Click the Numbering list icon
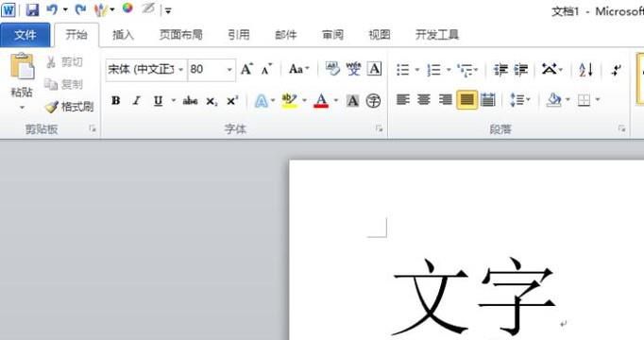 coord(434,70)
